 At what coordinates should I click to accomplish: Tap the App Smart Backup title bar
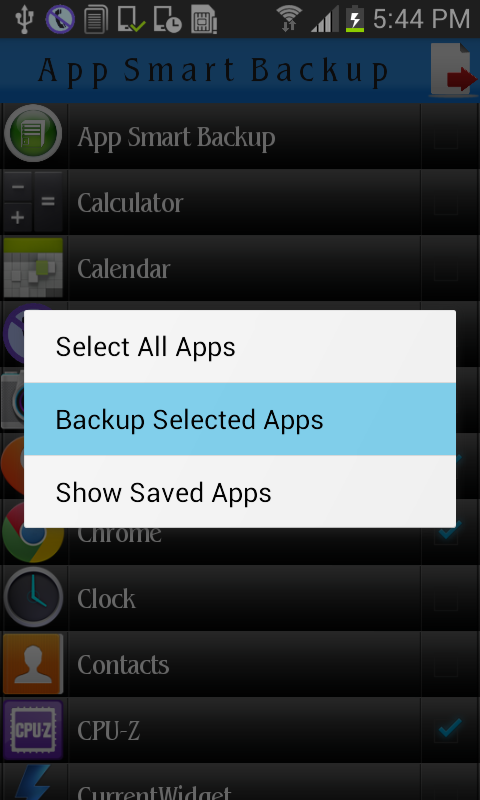coord(213,70)
